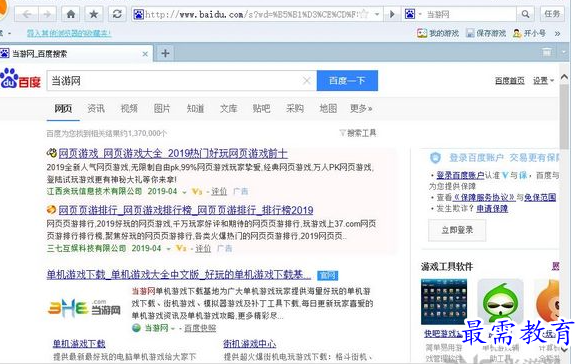The width and height of the screenshot is (583, 364).
Task: Click the tab list icon at the tab bar's right
Action: pos(547,52)
